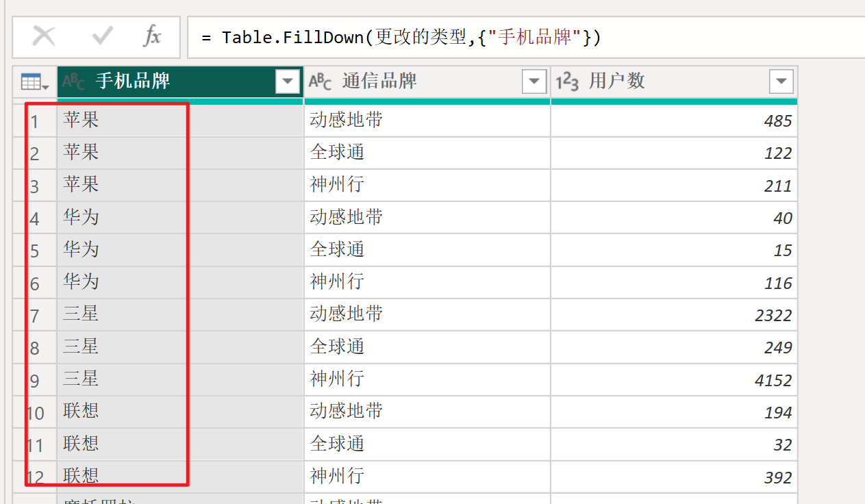Click the ABC type icon of 手机品牌 column
Image resolution: width=865 pixels, height=504 pixels.
pyautogui.click(x=74, y=82)
